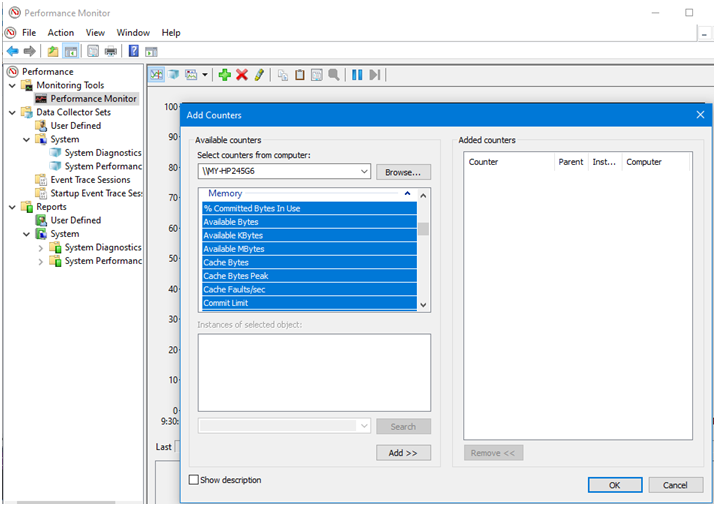Click the Print toolbar icon

click(111, 51)
